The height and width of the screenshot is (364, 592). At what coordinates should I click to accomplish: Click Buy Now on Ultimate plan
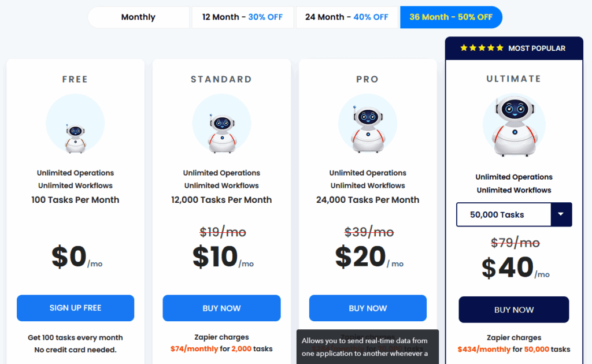pos(514,310)
